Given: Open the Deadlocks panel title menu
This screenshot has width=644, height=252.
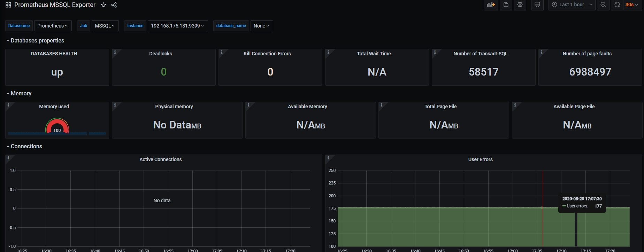Looking at the screenshot, I should [x=161, y=54].
